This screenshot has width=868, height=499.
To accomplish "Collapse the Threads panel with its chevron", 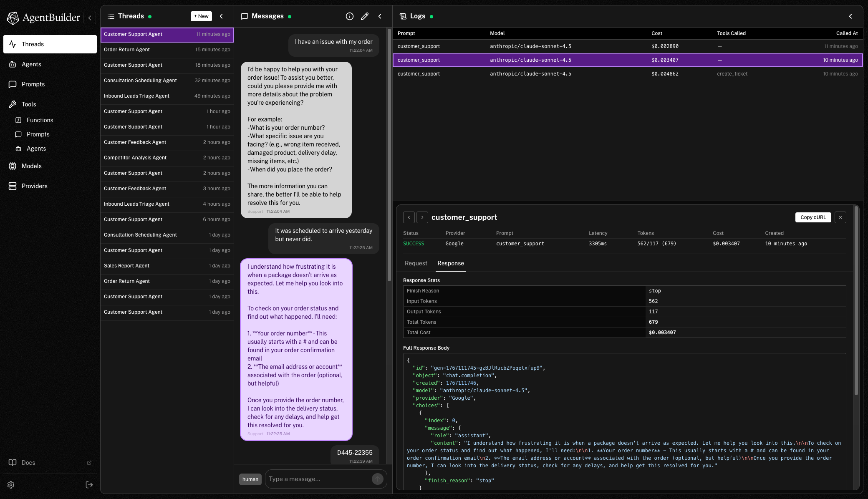I will (x=221, y=16).
